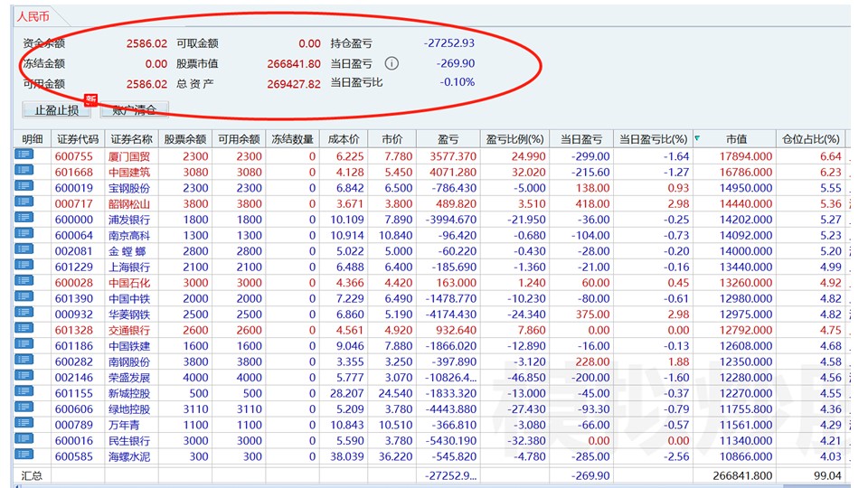Click the info icon beside 当日盈亏
Image resolution: width=868 pixels, height=488 pixels.
tap(392, 63)
